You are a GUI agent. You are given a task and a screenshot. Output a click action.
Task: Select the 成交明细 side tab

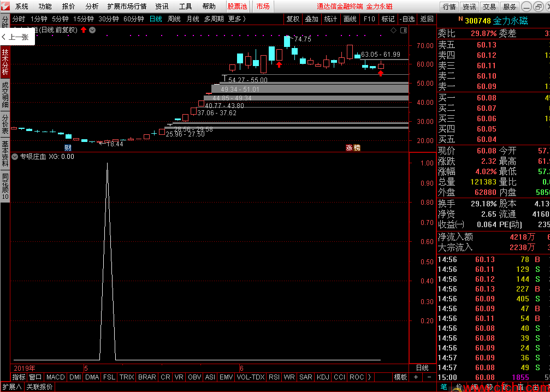click(x=5, y=94)
